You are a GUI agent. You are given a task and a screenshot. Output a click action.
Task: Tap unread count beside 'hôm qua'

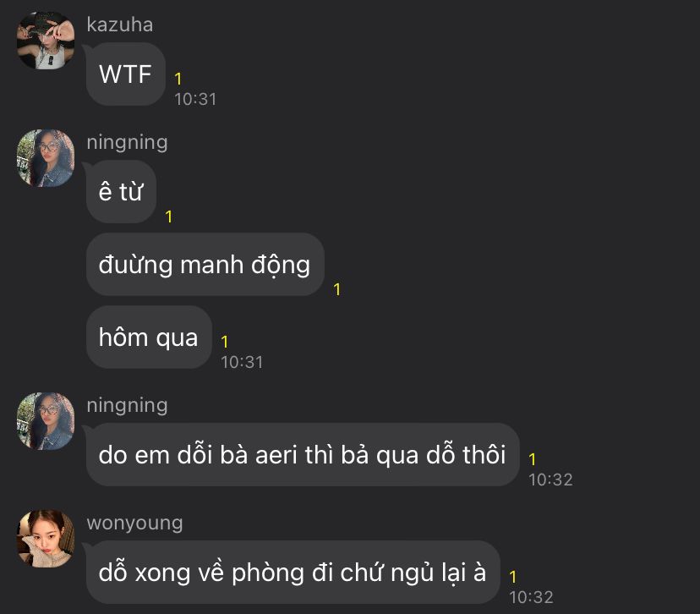coord(225,342)
